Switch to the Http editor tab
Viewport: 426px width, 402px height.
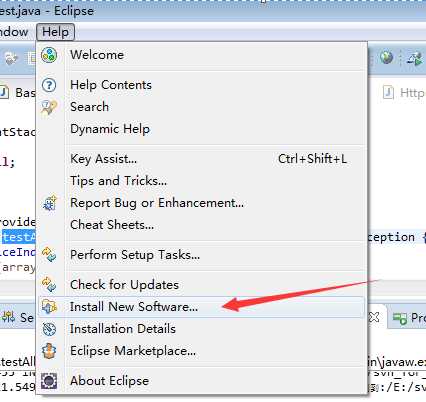point(404,93)
